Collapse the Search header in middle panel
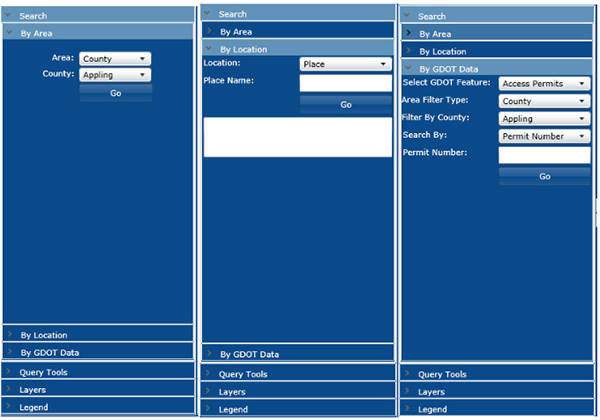 pyautogui.click(x=298, y=14)
